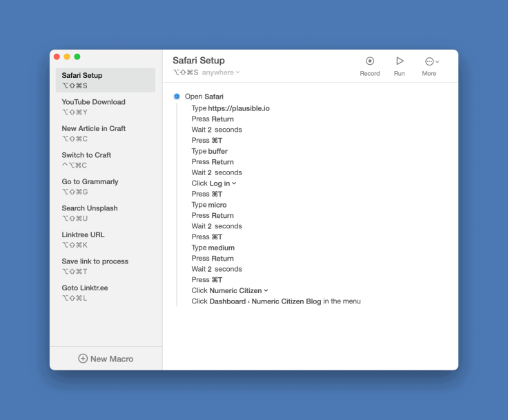This screenshot has width=508, height=420.
Task: Click the plus icon beside New Macro
Action: pos(83,359)
